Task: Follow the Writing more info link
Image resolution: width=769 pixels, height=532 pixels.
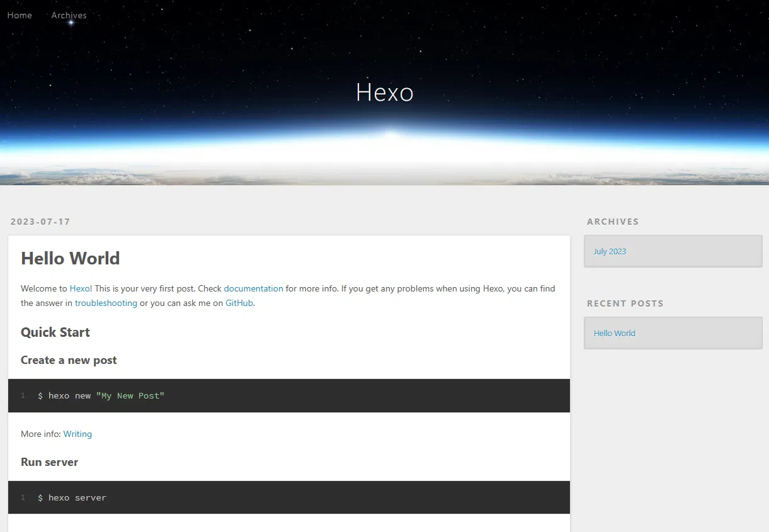Action: click(x=77, y=434)
